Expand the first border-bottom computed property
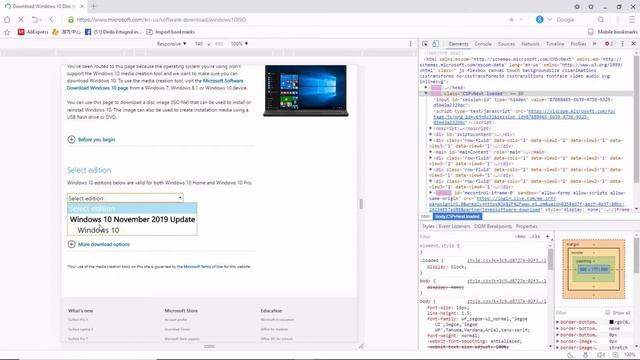Viewport: 640px width, 360px height. [558, 322]
